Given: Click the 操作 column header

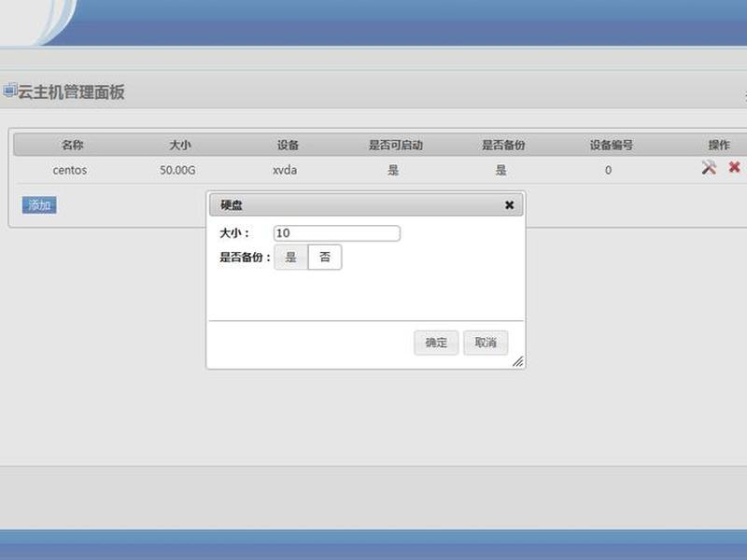Looking at the screenshot, I should tap(719, 145).
